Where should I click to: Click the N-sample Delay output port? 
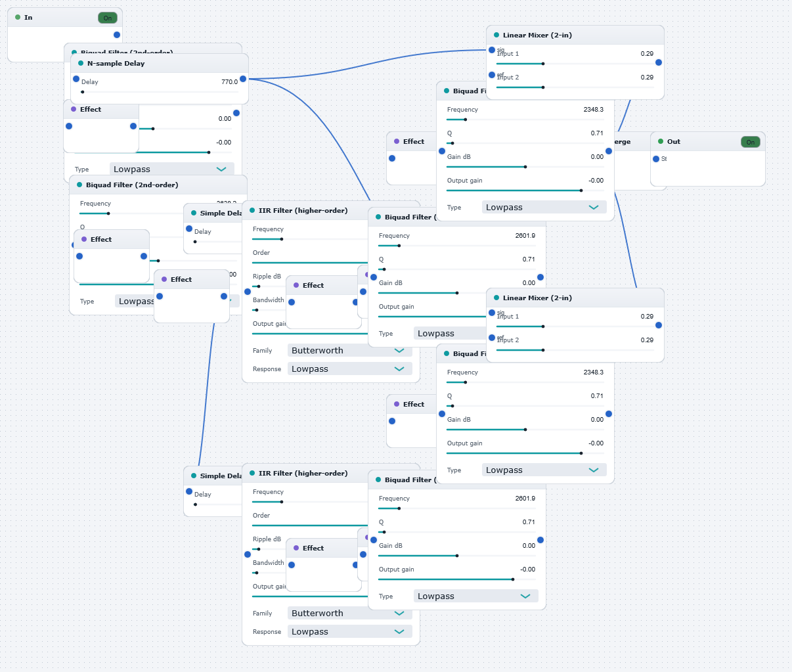coord(243,79)
